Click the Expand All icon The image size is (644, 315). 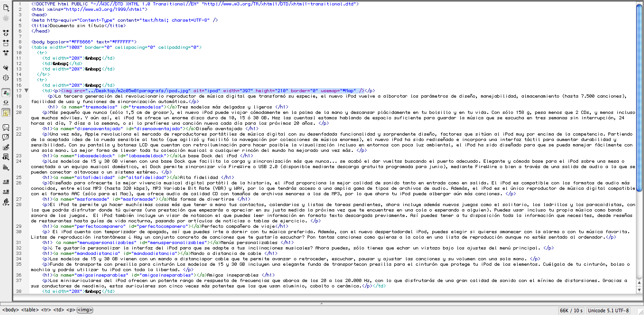[6, 53]
